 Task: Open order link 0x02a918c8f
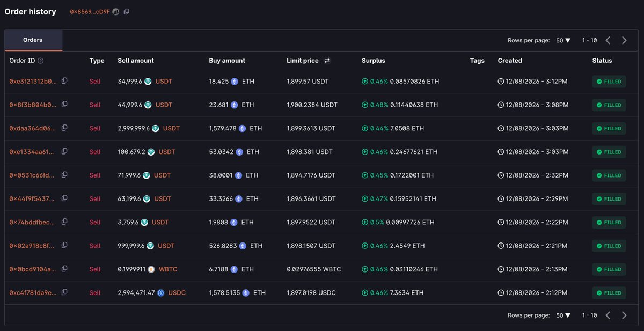pos(32,246)
